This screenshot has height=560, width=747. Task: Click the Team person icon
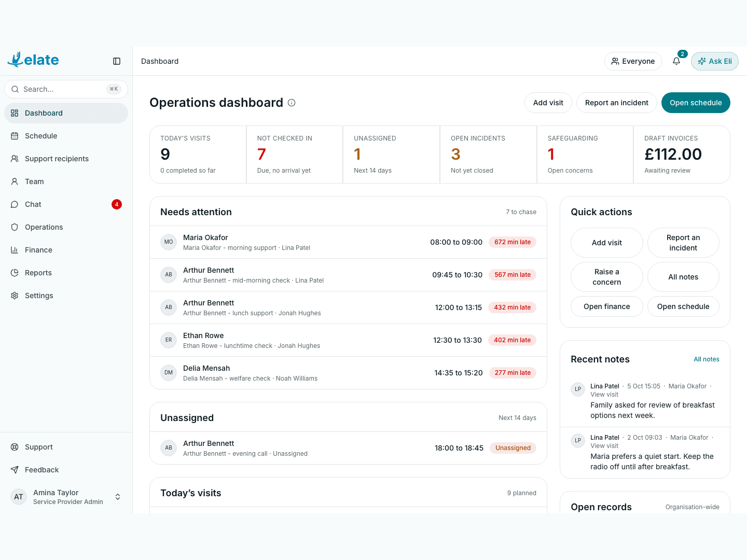tap(15, 181)
